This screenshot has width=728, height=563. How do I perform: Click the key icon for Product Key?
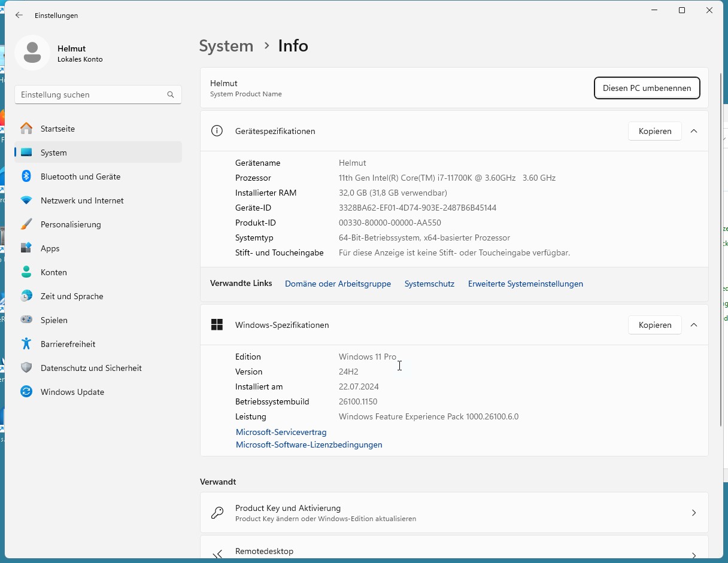click(x=217, y=513)
